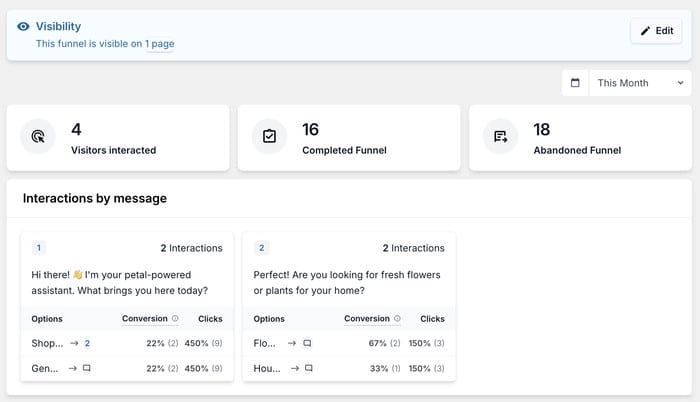Click '2 Interactions' in message 1 card
Image resolution: width=700 pixels, height=402 pixels.
coord(191,248)
